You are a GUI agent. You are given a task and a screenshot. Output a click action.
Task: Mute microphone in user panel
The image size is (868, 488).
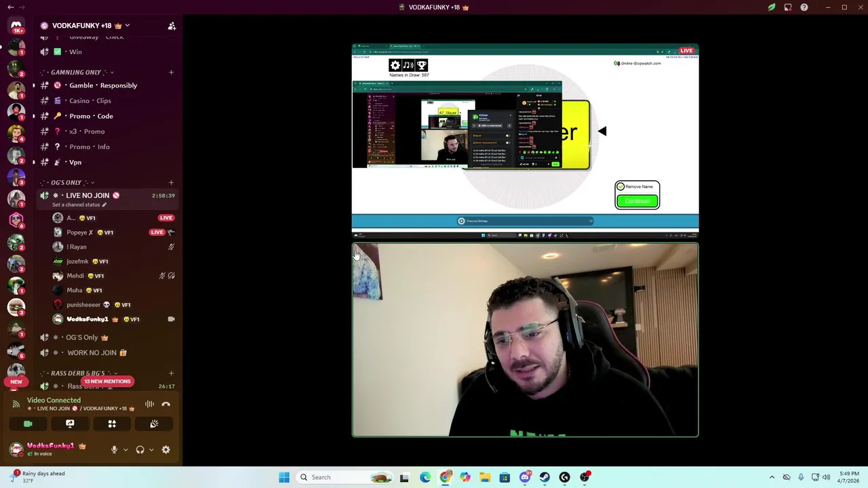(x=114, y=449)
